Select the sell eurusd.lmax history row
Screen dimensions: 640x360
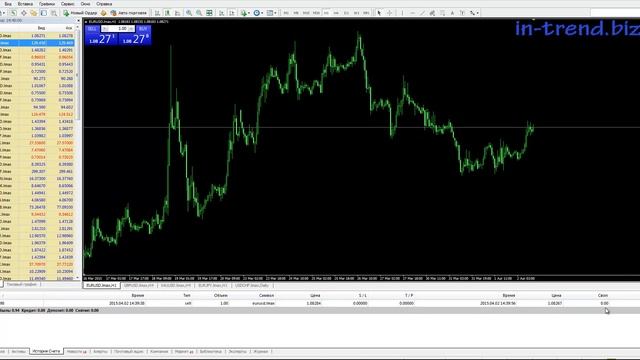[x=320, y=303]
